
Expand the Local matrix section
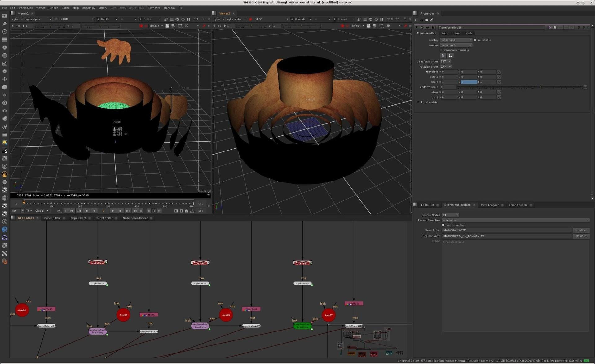[x=418, y=102]
